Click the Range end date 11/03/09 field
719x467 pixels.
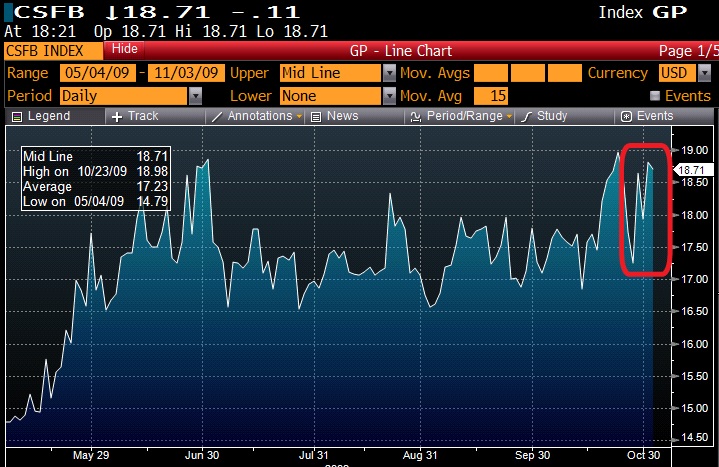click(187, 73)
